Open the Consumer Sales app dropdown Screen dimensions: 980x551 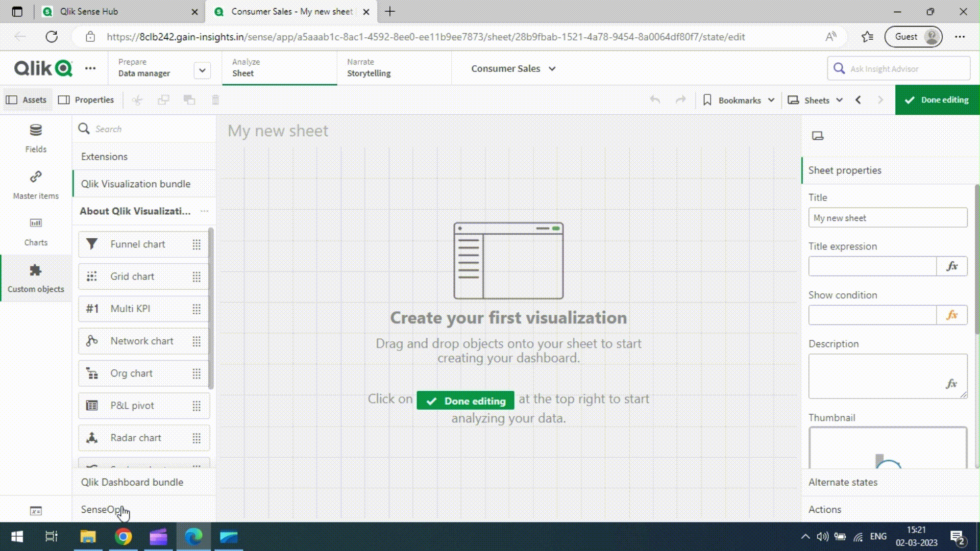point(513,68)
